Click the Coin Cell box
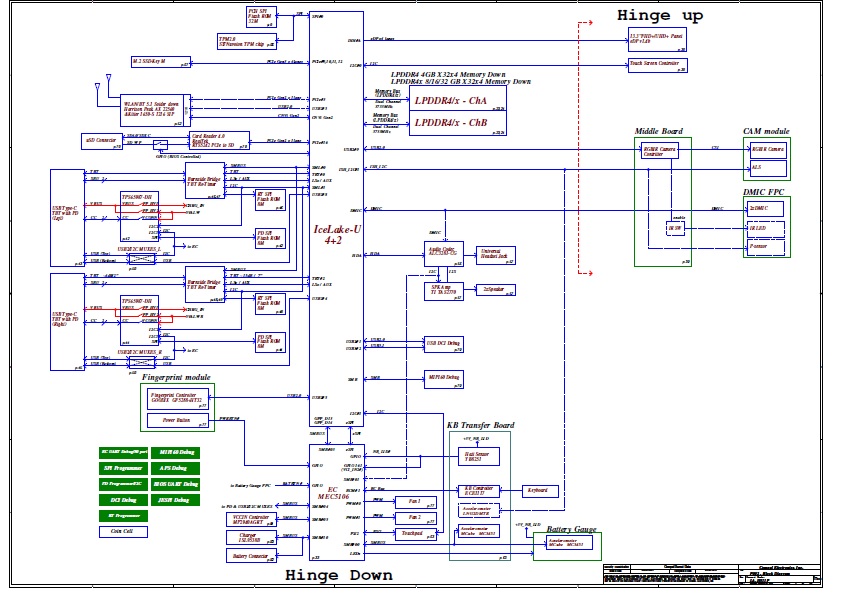The image size is (851, 601). pyautogui.click(x=122, y=531)
